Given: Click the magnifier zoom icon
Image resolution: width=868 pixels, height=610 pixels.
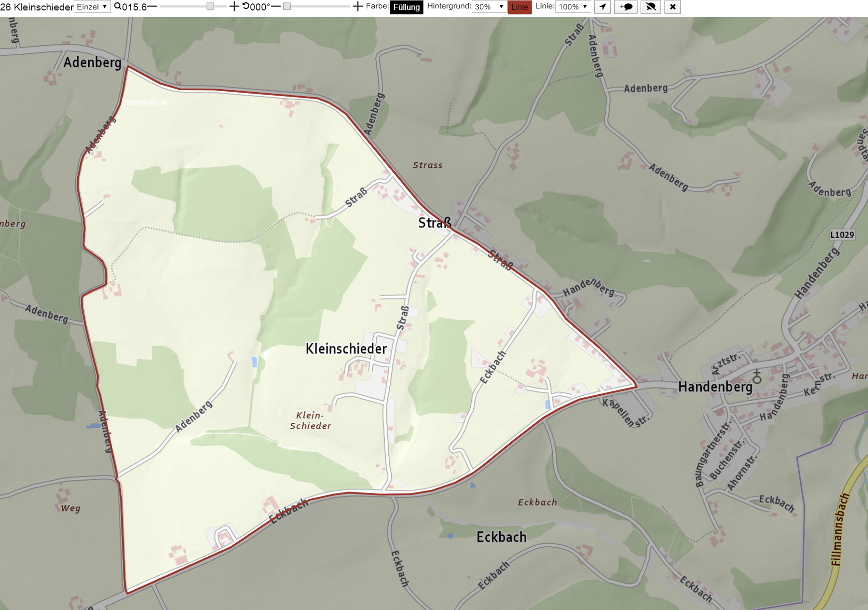Looking at the screenshot, I should point(117,6).
